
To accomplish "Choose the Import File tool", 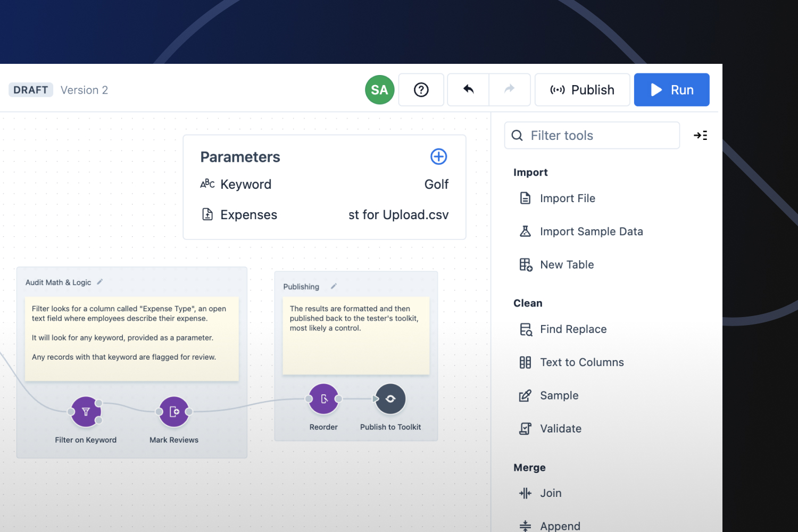I will point(567,198).
